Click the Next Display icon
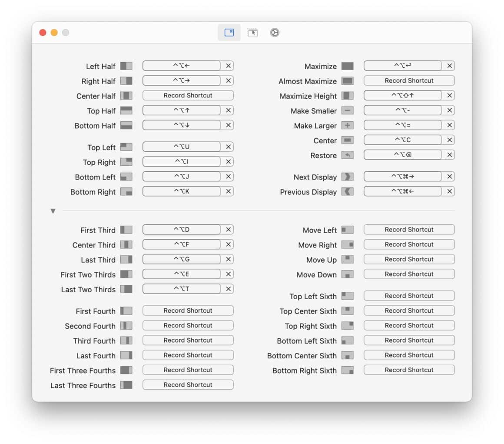Image resolution: width=504 pixels, height=444 pixels. (x=348, y=177)
